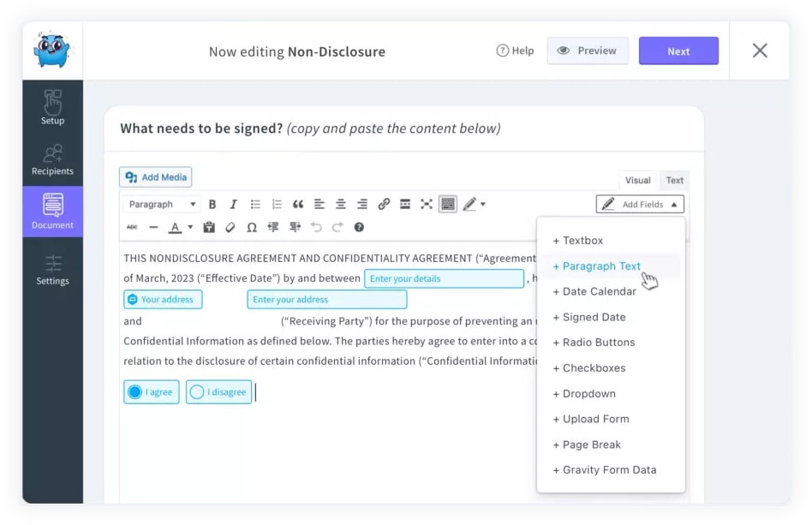This screenshot has width=812, height=525.
Task: Open the Help link
Action: click(515, 51)
